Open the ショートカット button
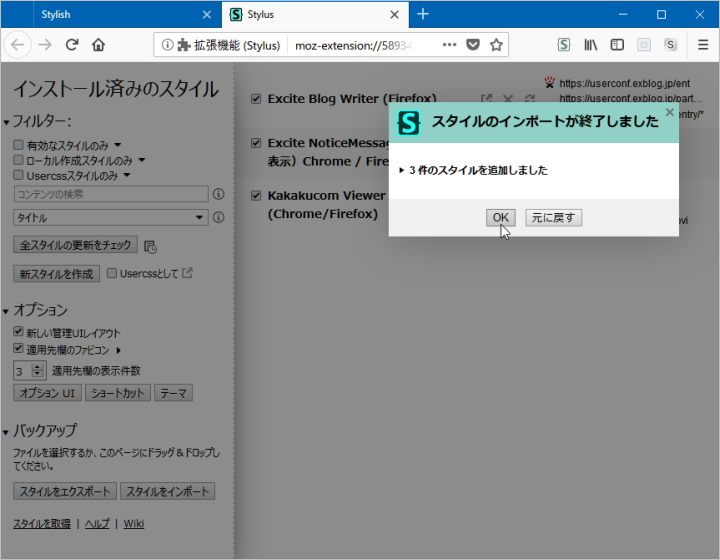The image size is (720, 560). click(x=118, y=393)
